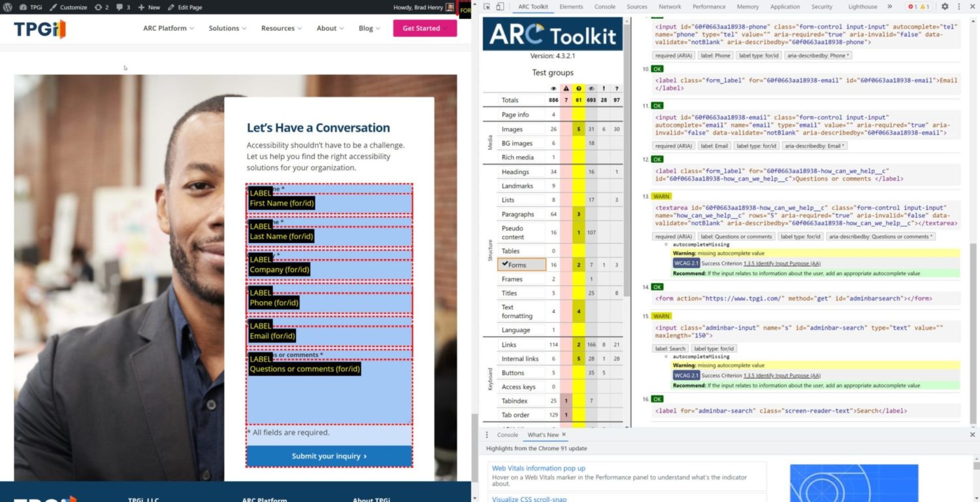This screenshot has width=980, height=502.
Task: Switch to the Memory tab
Action: pyautogui.click(x=748, y=7)
